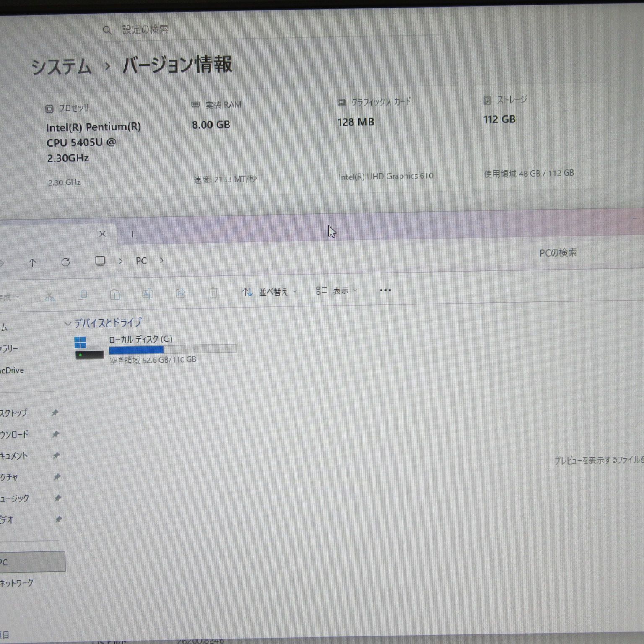Select the ローカル ディスク (C:) drive icon
The height and width of the screenshot is (644, 644).
[89, 348]
